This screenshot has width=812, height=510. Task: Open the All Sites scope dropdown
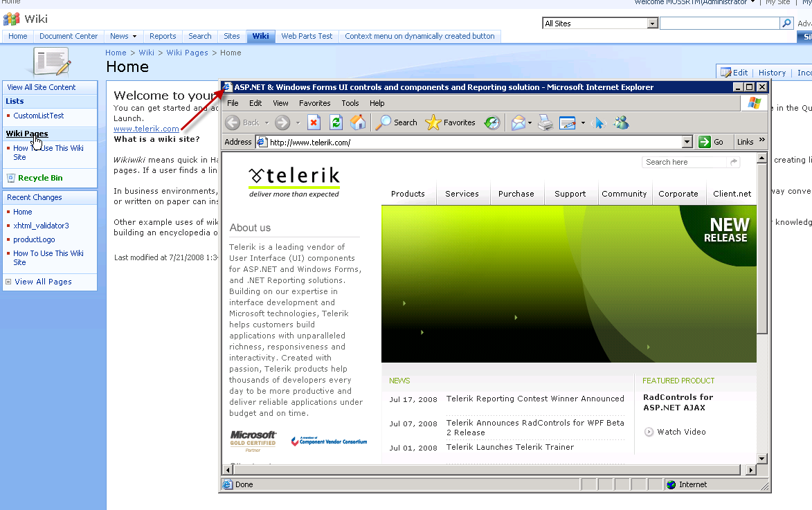click(653, 24)
